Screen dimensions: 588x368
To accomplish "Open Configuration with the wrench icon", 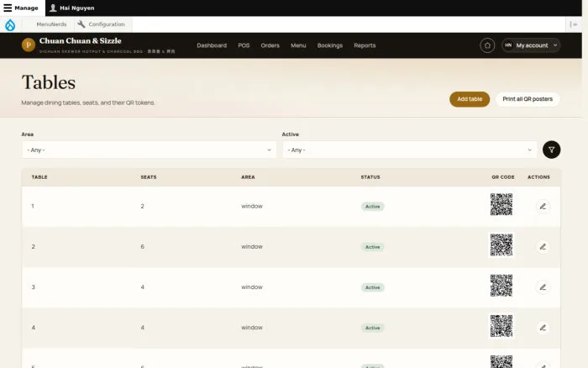I will click(x=102, y=24).
